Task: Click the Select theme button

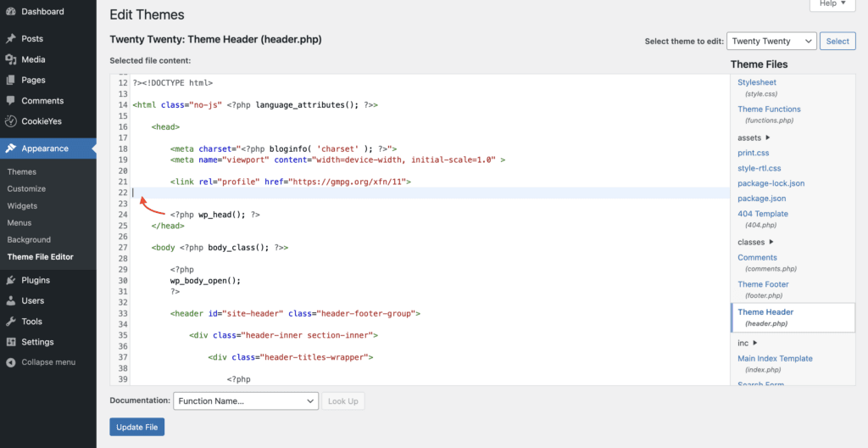Action: click(x=837, y=41)
